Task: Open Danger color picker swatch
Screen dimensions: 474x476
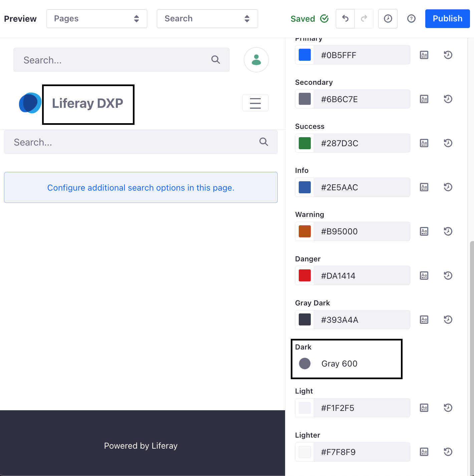Action: (305, 275)
